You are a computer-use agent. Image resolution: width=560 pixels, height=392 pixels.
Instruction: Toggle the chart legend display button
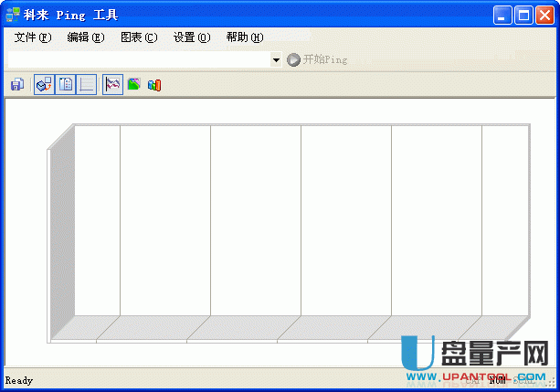(x=65, y=85)
